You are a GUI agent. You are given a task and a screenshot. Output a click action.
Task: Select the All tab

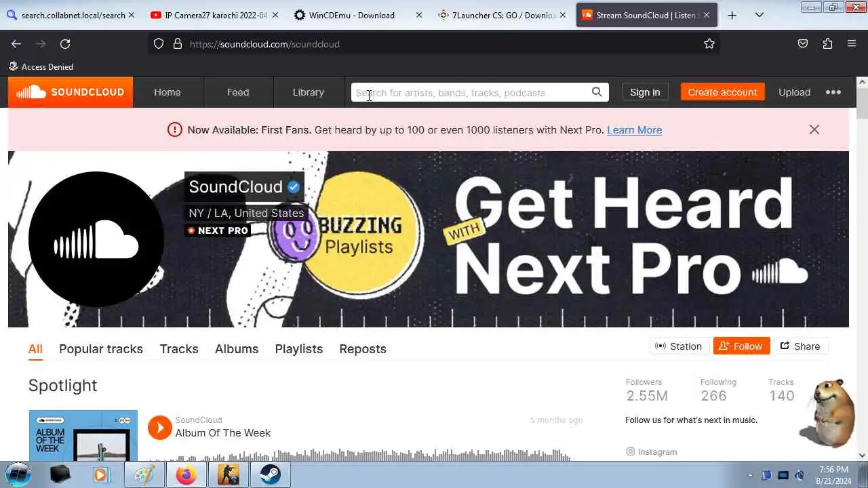tap(35, 349)
